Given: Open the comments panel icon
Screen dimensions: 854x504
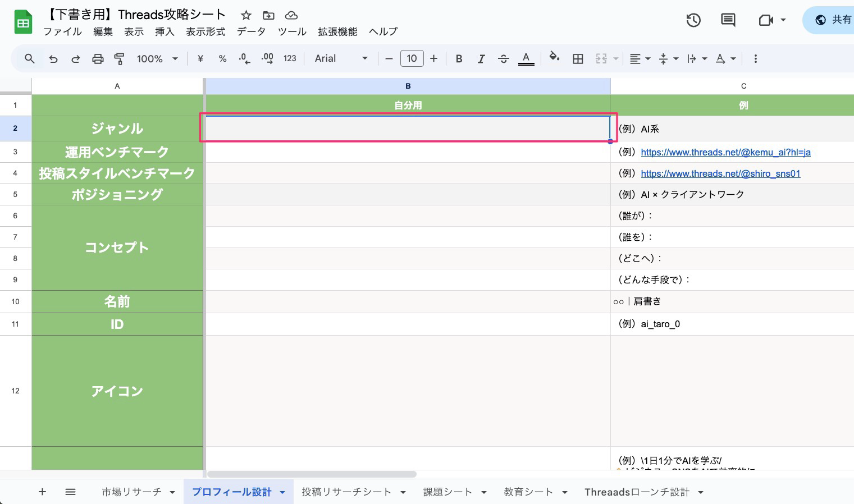Looking at the screenshot, I should click(x=728, y=20).
